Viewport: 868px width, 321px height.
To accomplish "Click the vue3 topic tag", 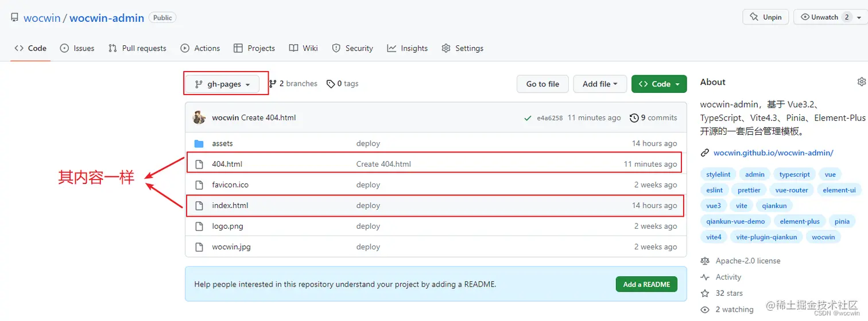I will coord(714,205).
